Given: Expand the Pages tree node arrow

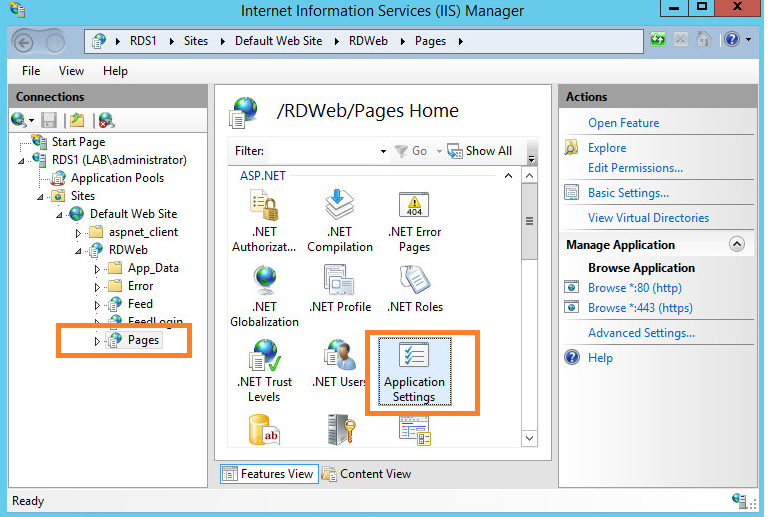Looking at the screenshot, I should (97, 341).
